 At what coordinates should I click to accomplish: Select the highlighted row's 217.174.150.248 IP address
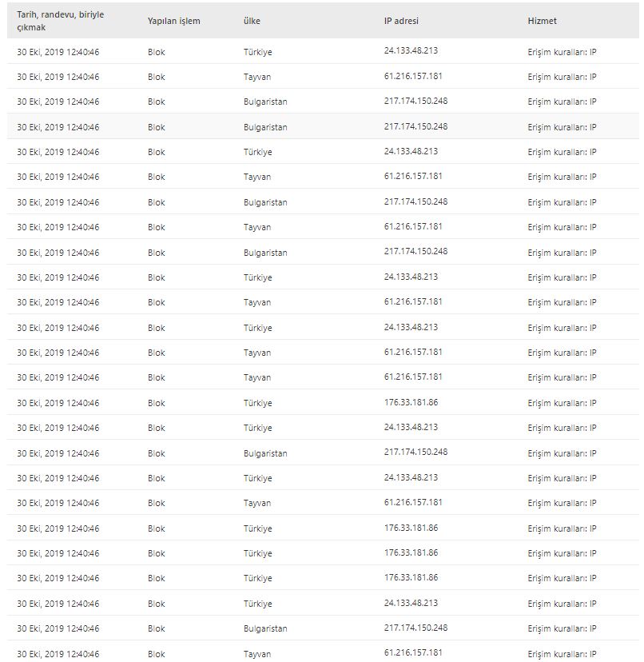[415, 126]
